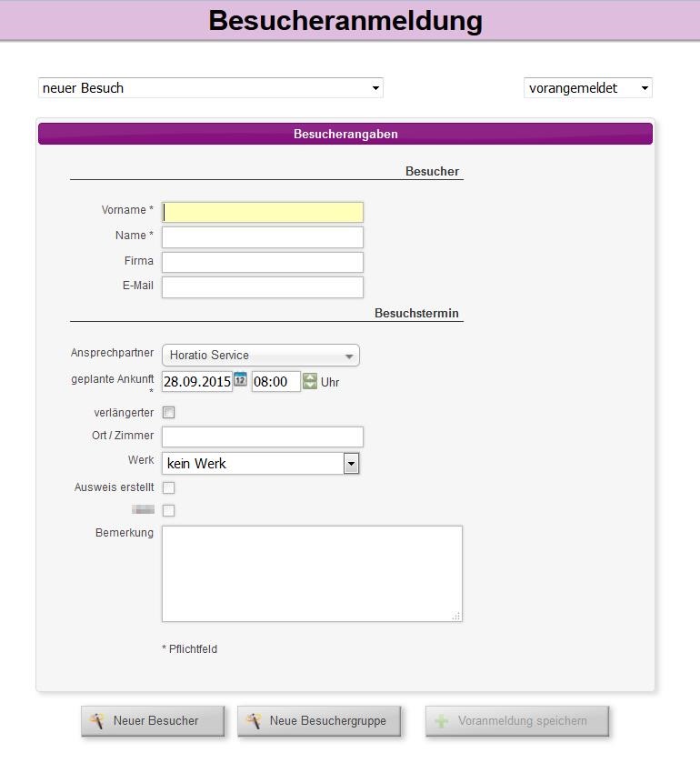Screen dimensions: 700x763
Task: Focus the Vorname text field
Action: 262,212
